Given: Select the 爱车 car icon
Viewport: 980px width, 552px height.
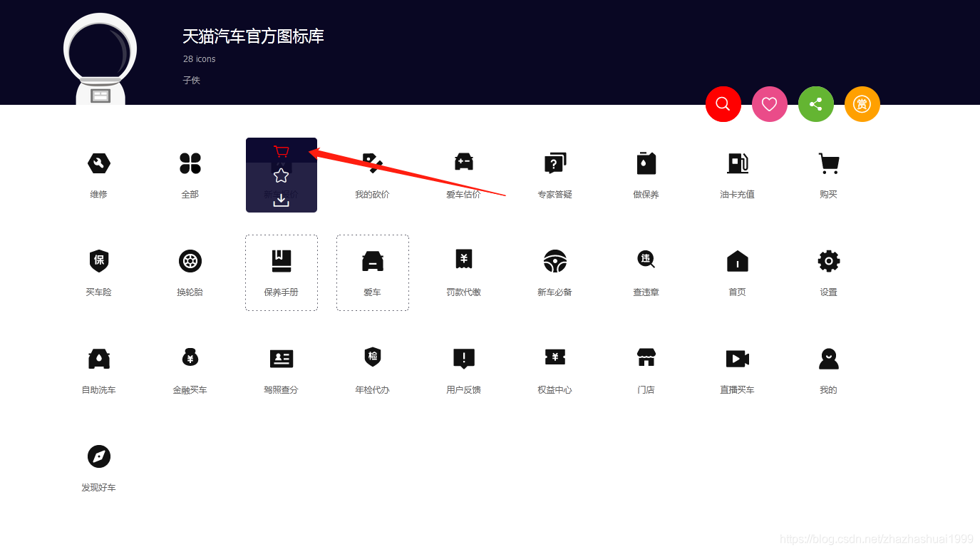Looking at the screenshot, I should [x=373, y=261].
